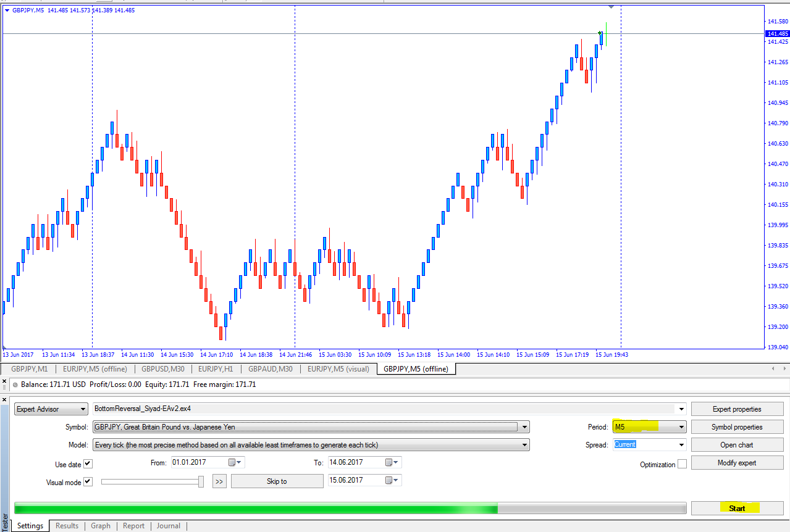Disable the Visual mode checkbox
This screenshot has width=790, height=532.
(88, 482)
